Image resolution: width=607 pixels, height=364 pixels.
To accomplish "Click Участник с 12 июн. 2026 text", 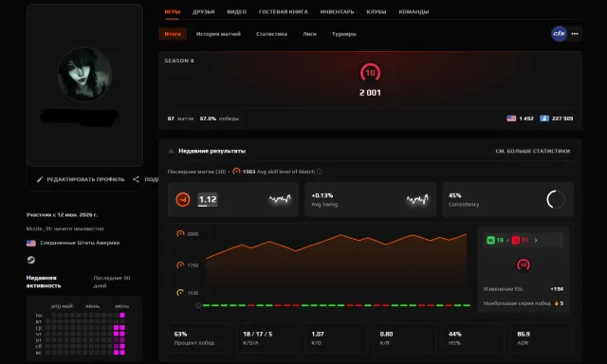I will (62, 214).
